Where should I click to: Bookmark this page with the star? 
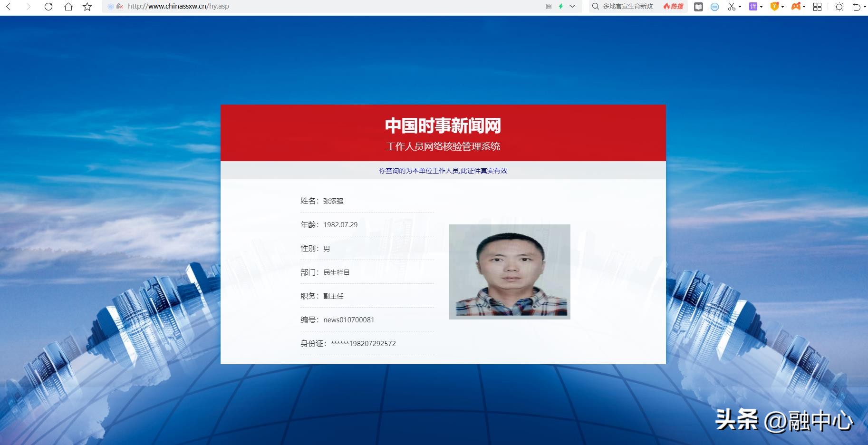[87, 7]
